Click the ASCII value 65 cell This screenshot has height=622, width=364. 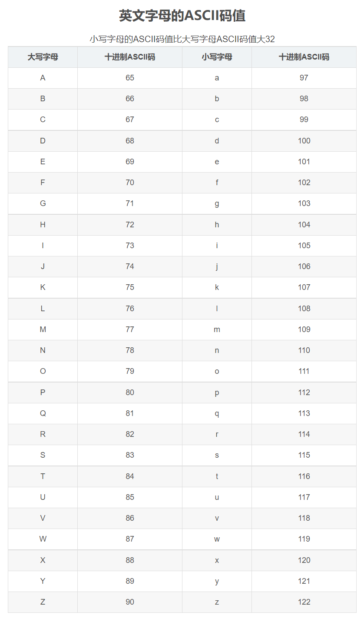[x=130, y=78]
